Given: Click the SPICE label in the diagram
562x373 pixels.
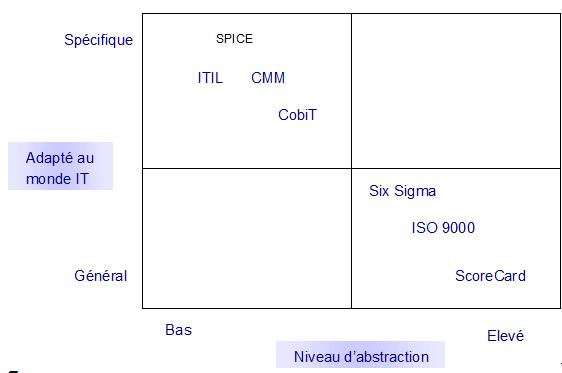Looking at the screenshot, I should click(x=234, y=39).
